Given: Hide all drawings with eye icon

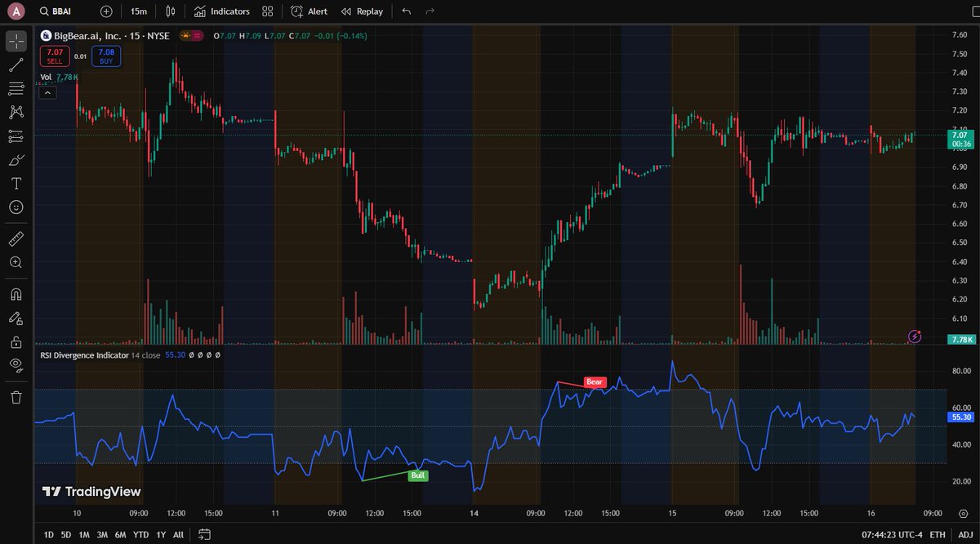Looking at the screenshot, I should [x=16, y=365].
